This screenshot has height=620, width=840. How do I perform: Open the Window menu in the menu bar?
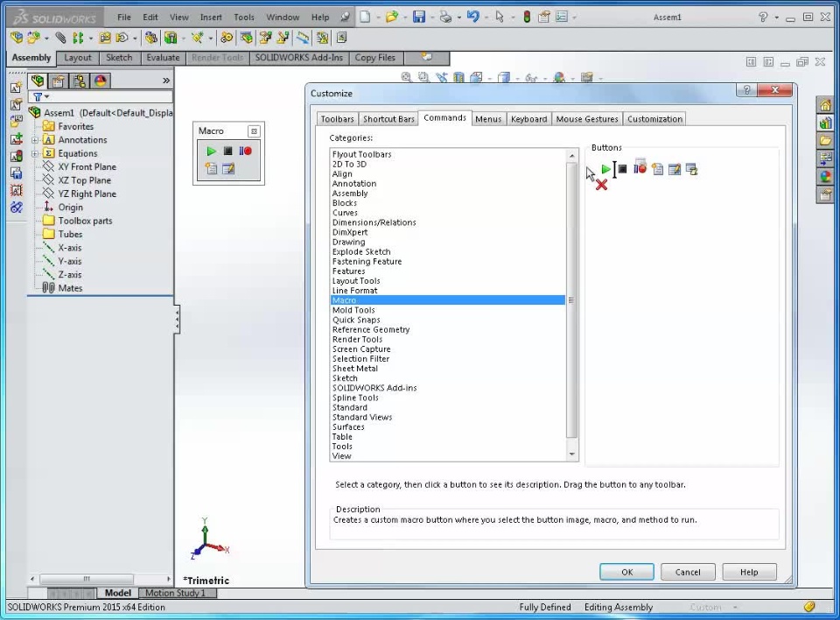coord(283,18)
